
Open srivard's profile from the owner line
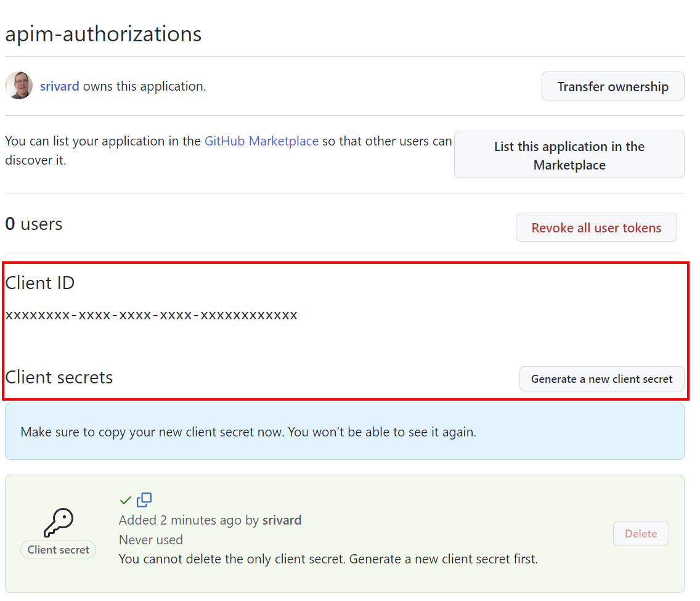59,86
